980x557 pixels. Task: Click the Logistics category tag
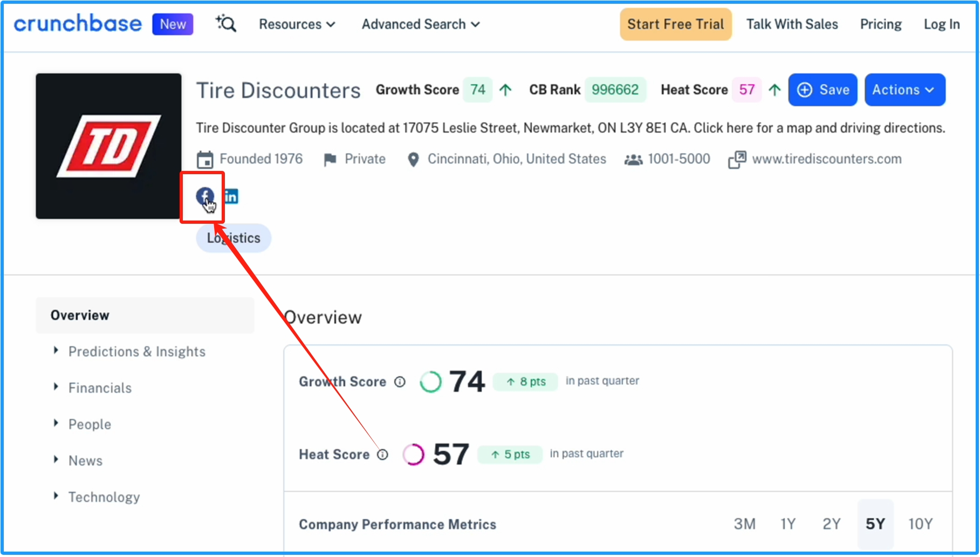pyautogui.click(x=234, y=238)
